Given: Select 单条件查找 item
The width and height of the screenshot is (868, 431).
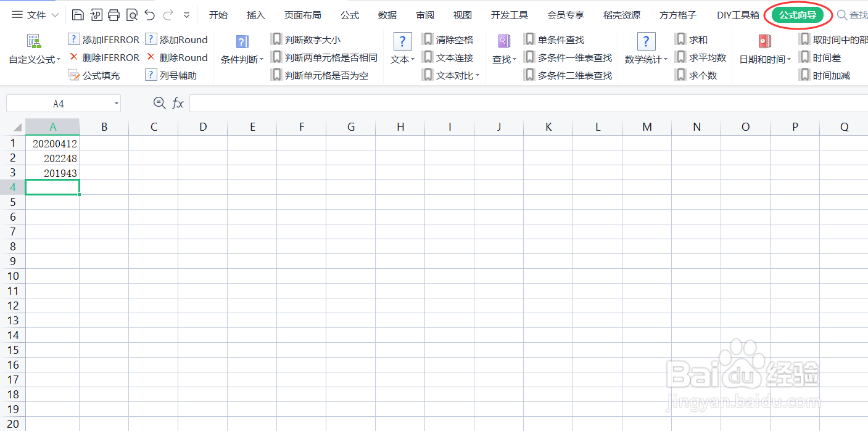Looking at the screenshot, I should click(554, 39).
